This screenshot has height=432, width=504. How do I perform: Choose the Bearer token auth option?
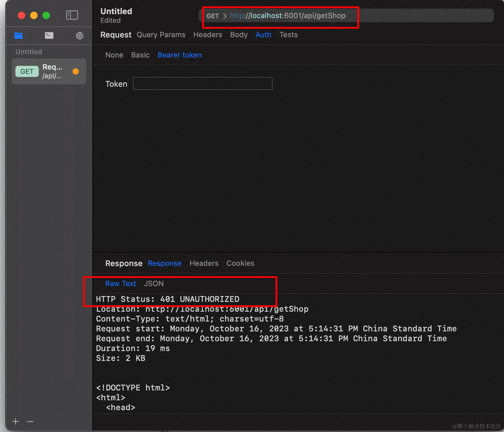click(x=180, y=55)
